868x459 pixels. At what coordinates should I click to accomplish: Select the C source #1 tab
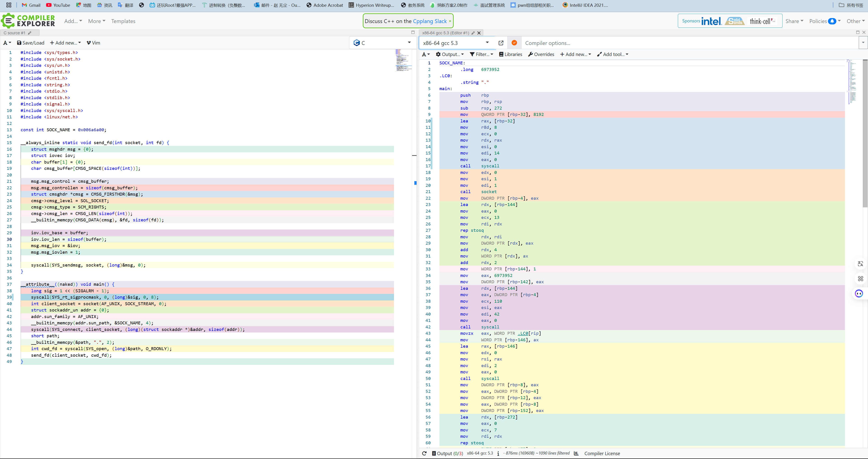coord(14,33)
